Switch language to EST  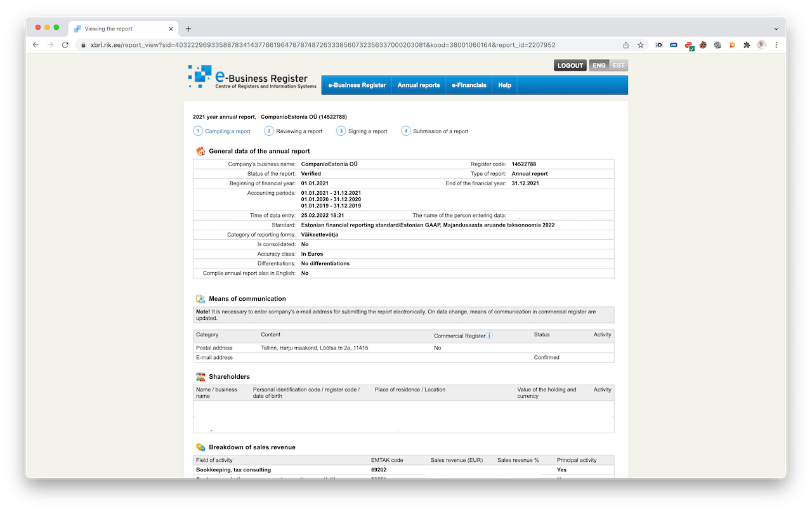pyautogui.click(x=618, y=65)
